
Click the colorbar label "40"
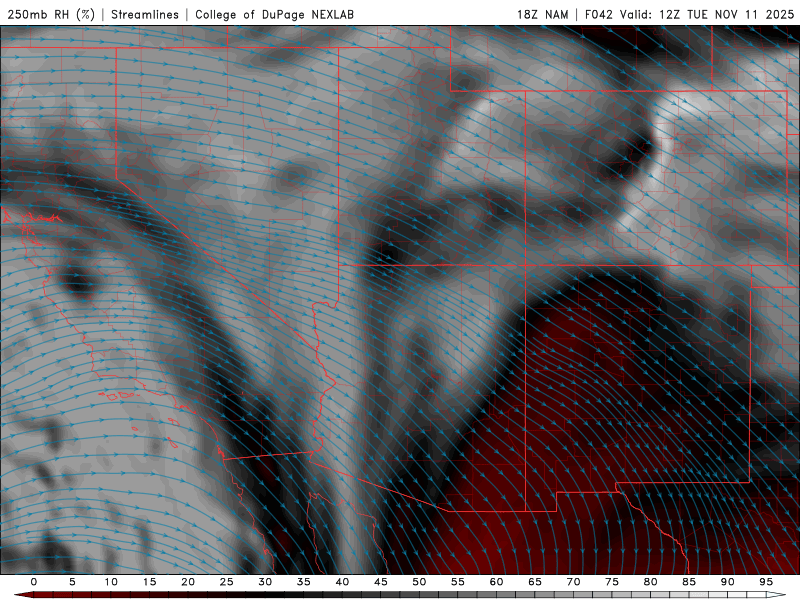pos(342,582)
